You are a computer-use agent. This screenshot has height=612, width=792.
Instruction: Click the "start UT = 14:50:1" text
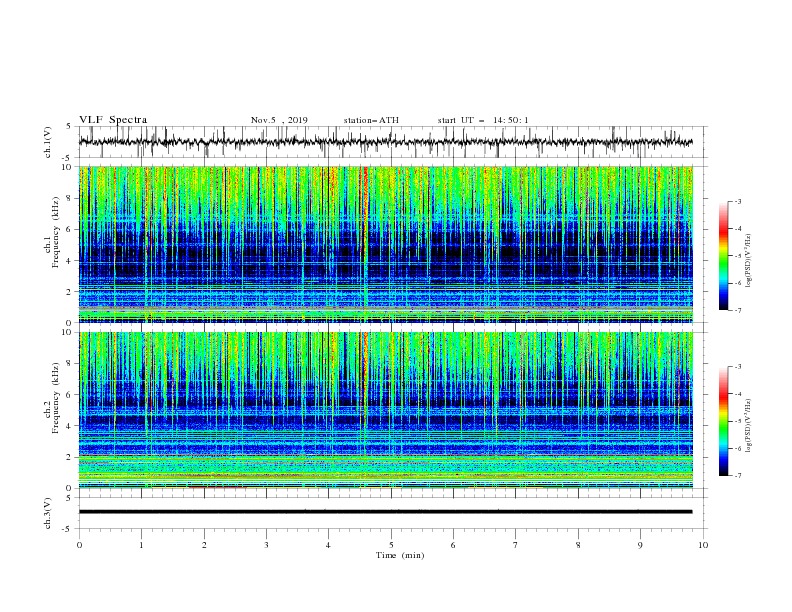[x=483, y=120]
